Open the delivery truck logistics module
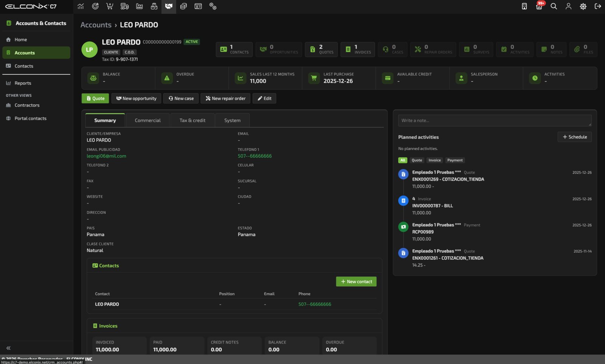605x364 pixels. (124, 6)
